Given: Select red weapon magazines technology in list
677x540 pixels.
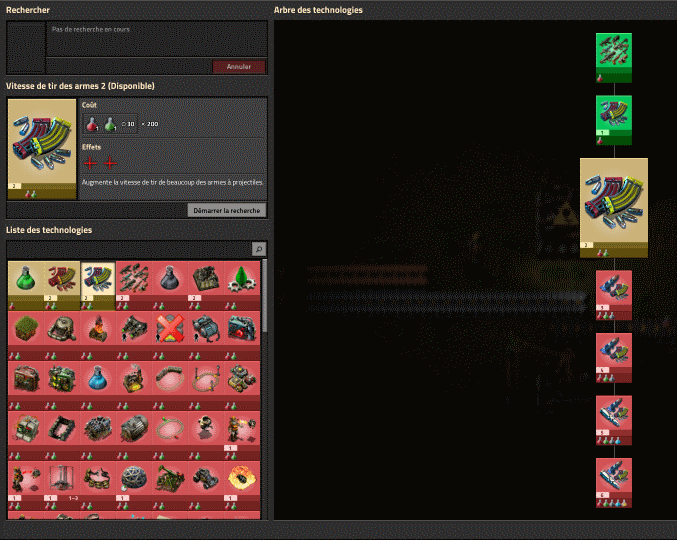Looking at the screenshot, I should tap(62, 285).
